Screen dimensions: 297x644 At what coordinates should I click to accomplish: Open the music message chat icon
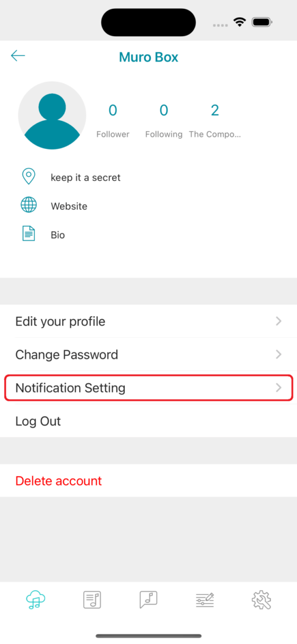tap(148, 599)
